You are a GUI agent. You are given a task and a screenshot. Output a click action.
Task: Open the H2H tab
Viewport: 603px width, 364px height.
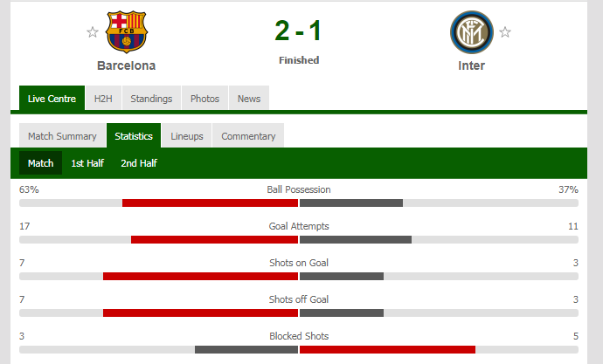pos(104,99)
